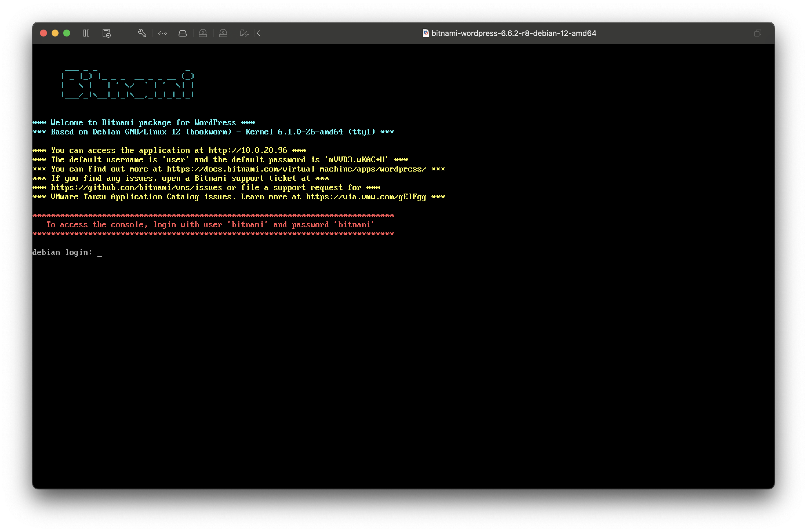Collapse the toolbar device chevron
The width and height of the screenshot is (807, 532).
click(x=259, y=33)
